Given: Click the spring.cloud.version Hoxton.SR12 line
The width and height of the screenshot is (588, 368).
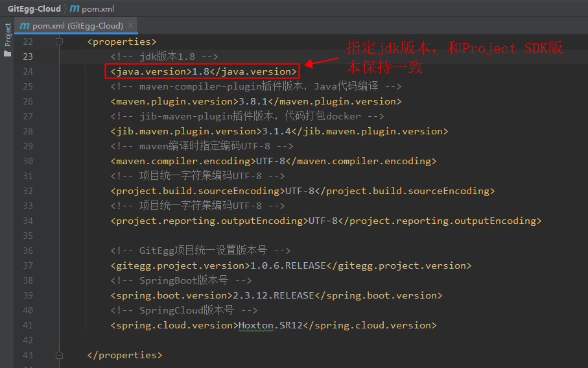Looking at the screenshot, I should pos(274,325).
